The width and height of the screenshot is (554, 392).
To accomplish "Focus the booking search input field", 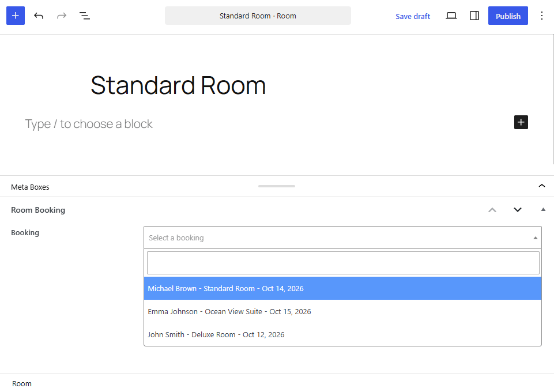I will (x=343, y=263).
